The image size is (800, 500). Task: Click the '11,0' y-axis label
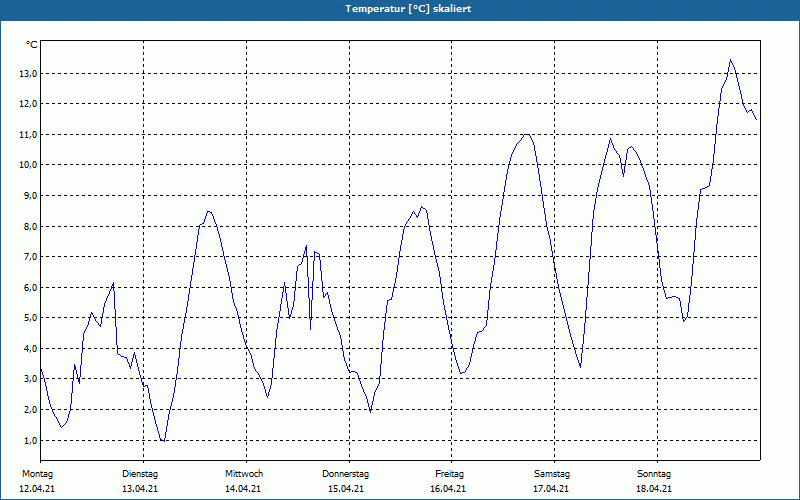click(x=28, y=135)
